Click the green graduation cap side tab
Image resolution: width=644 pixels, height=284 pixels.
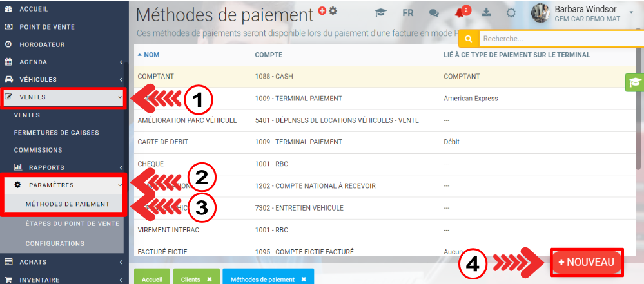point(635,82)
